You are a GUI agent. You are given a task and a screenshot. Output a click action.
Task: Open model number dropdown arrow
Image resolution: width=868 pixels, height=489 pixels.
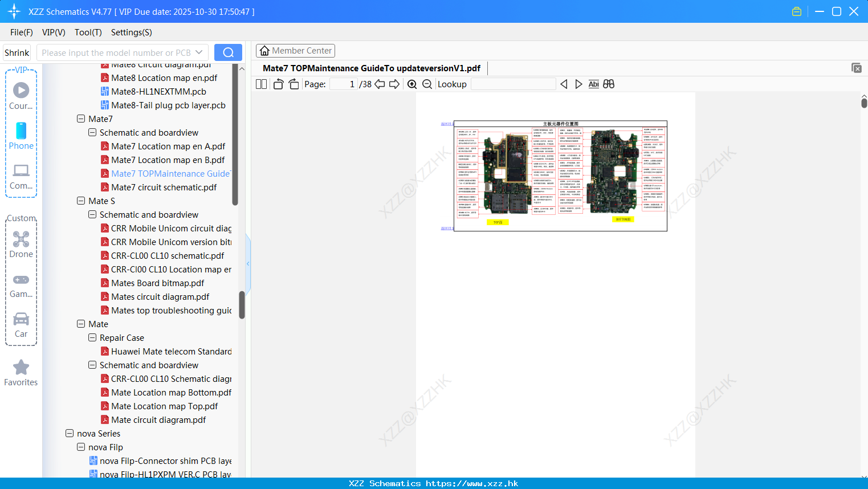pyautogui.click(x=199, y=52)
